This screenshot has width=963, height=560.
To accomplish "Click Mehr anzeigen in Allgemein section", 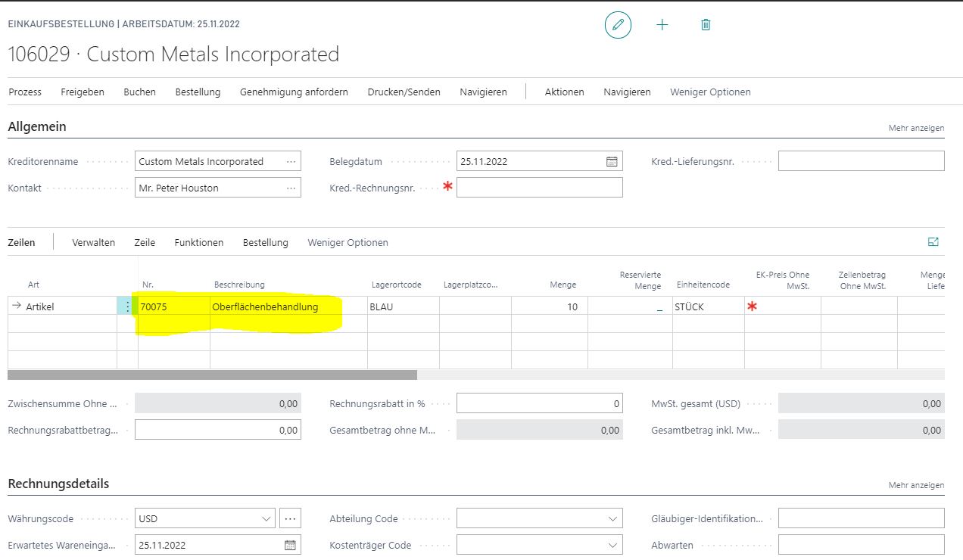I will click(x=916, y=129).
